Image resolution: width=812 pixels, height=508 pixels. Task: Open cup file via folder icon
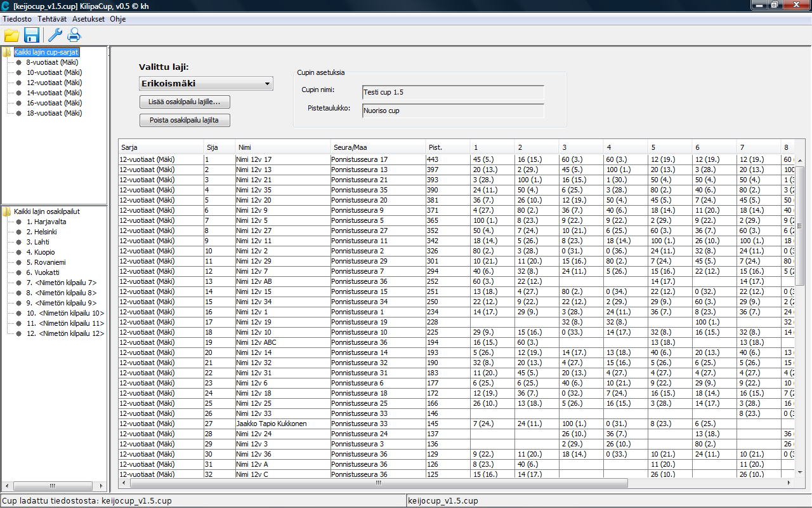[11, 36]
